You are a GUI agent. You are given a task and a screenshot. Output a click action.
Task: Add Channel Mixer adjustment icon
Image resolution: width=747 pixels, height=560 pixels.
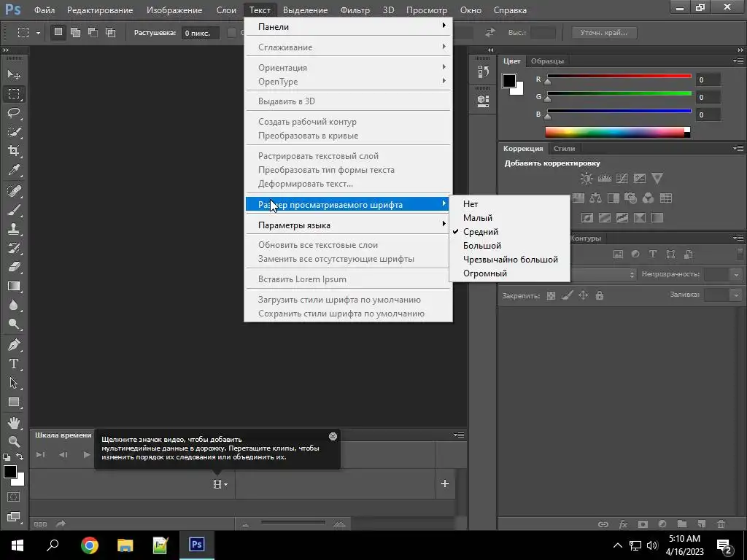click(648, 198)
